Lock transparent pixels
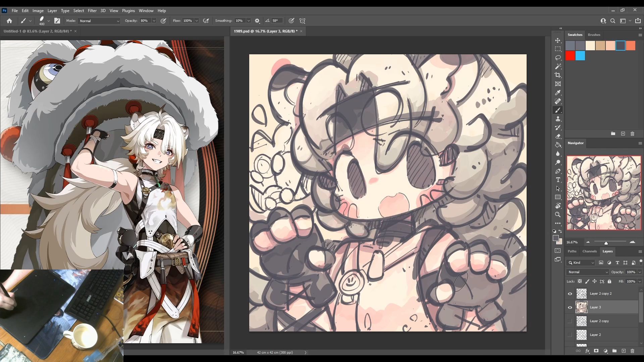 point(580,282)
